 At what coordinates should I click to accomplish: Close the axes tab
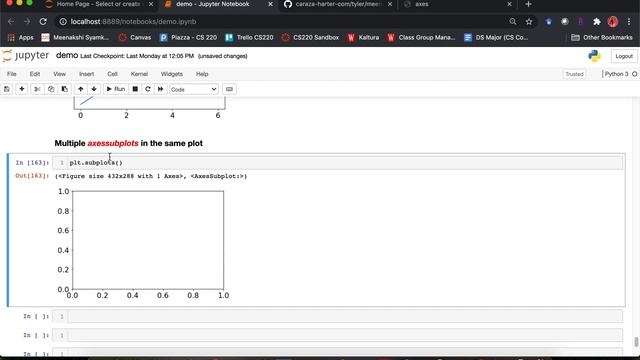(x=509, y=4)
